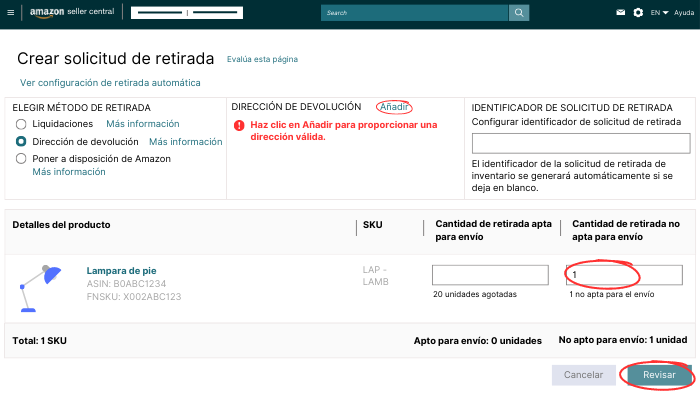Open Ver configuración de retirada automática
Viewport: 700px width, 400px height.
coord(110,83)
